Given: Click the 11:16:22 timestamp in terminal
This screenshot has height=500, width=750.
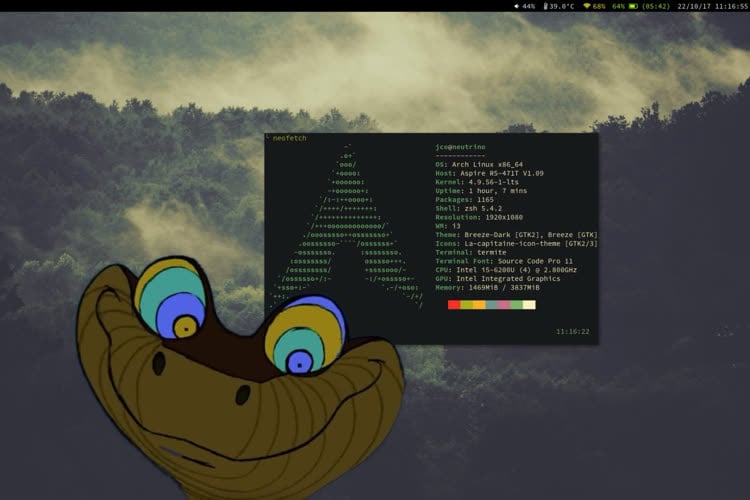Looking at the screenshot, I should tap(573, 332).
